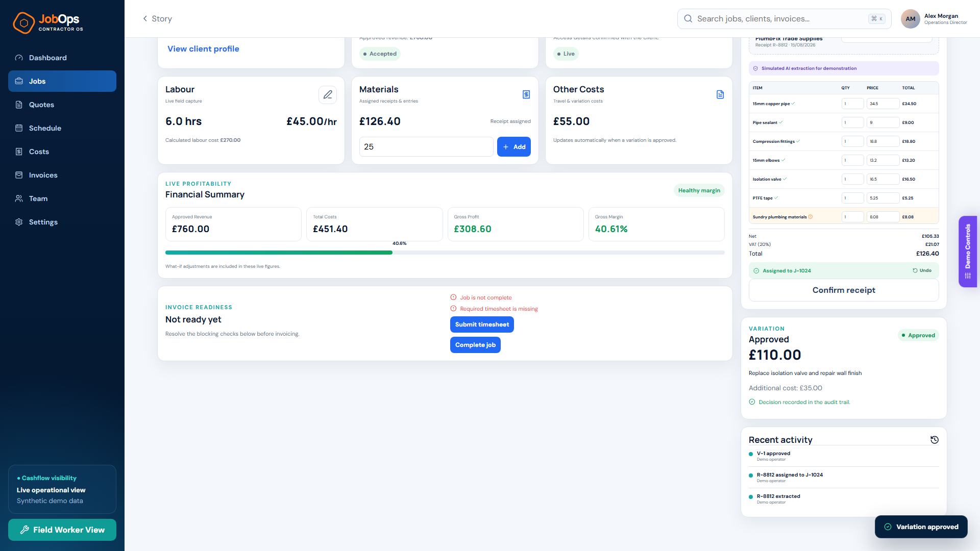Click the Approved variation status pill
Image resolution: width=980 pixels, height=551 pixels.
pos(918,335)
